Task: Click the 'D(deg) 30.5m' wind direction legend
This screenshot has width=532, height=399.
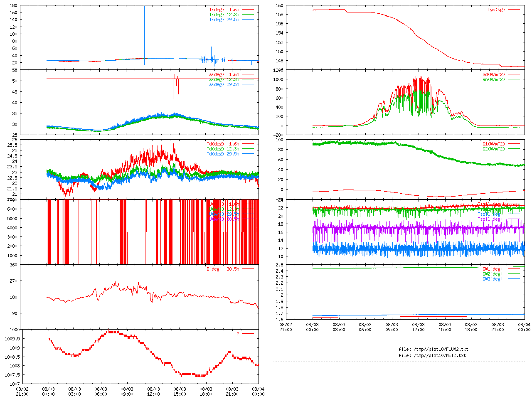Action: coord(223,269)
